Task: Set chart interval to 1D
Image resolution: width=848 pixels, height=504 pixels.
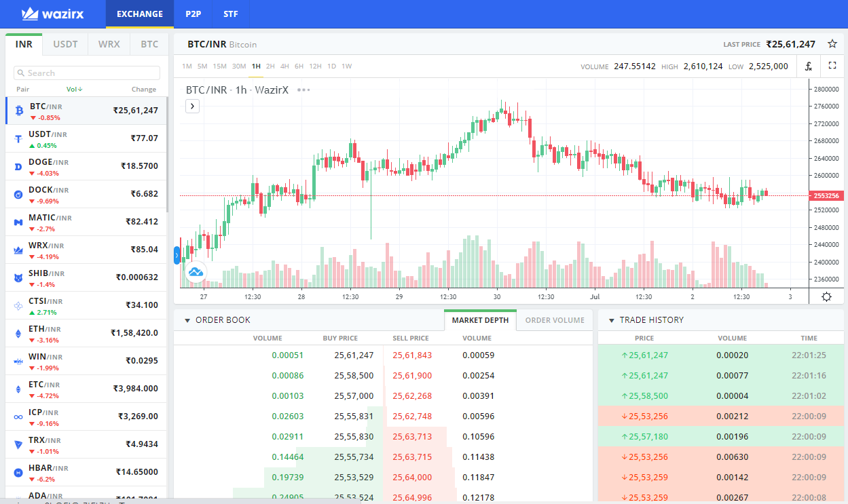Action: click(331, 66)
